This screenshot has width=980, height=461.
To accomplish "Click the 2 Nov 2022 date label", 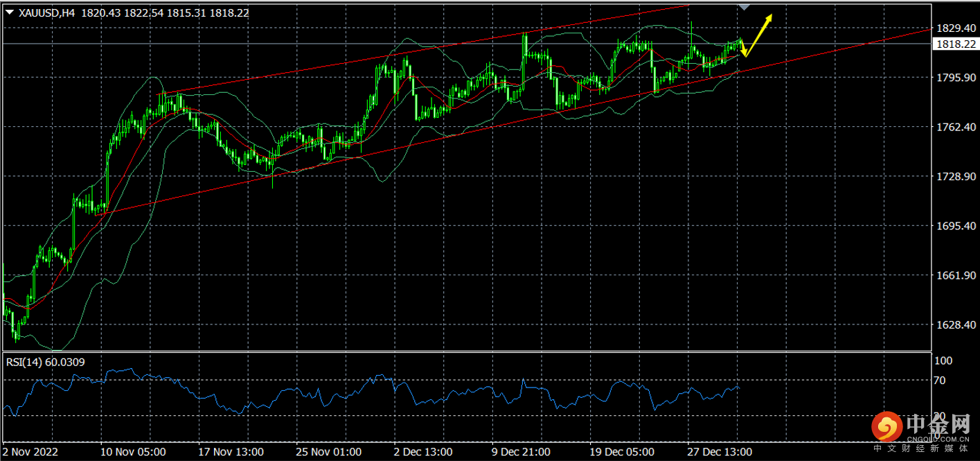I will [x=31, y=452].
